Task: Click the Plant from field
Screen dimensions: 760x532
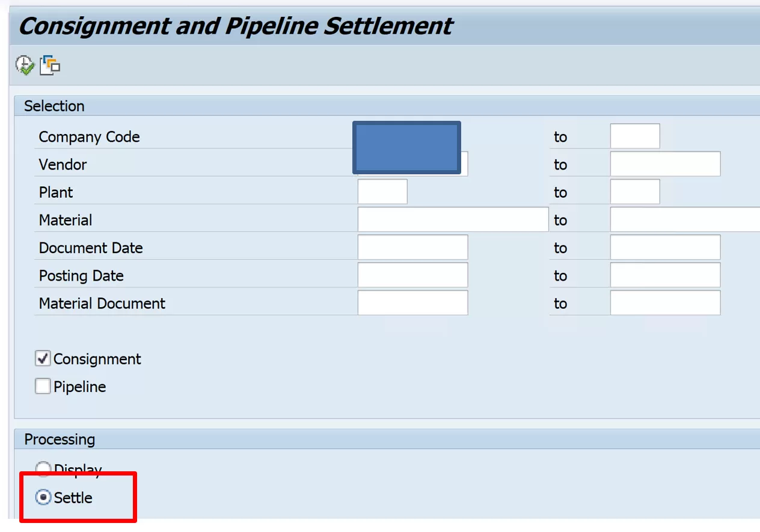Action: pyautogui.click(x=382, y=192)
